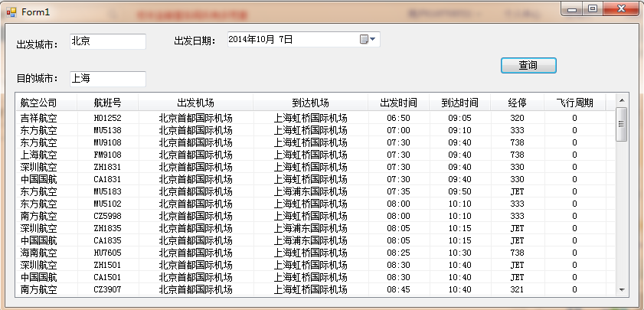Screen dimensions: 644x310
Task: Close the Form1 window
Action: [x=620, y=9]
